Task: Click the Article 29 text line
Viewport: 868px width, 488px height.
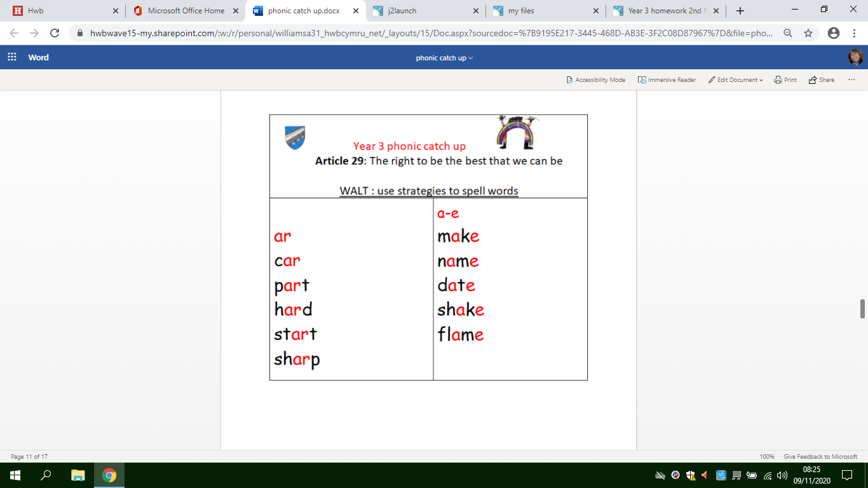Action: click(439, 161)
